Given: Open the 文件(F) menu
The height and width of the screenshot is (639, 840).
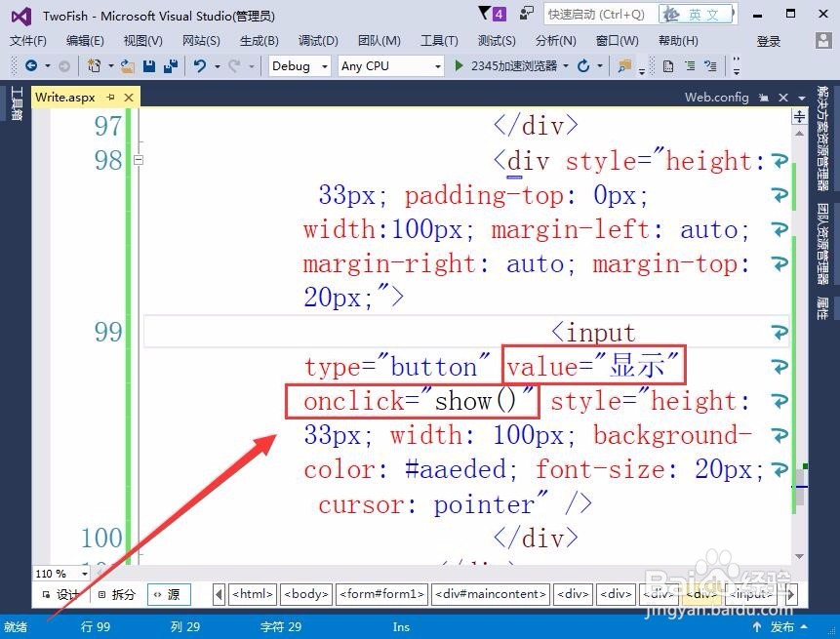Looking at the screenshot, I should point(28,41).
